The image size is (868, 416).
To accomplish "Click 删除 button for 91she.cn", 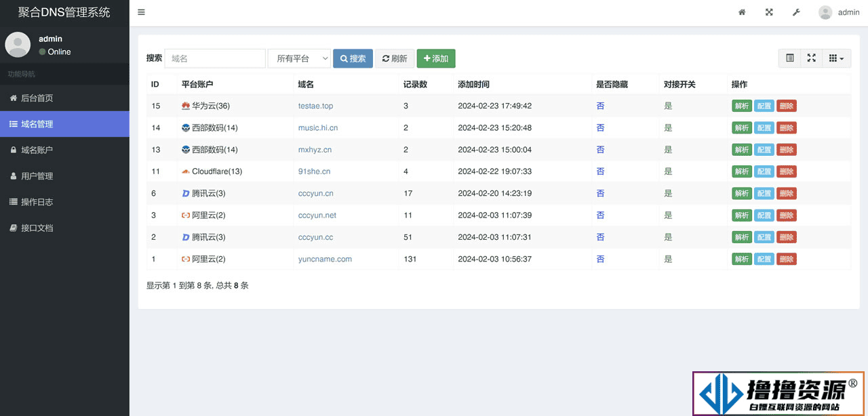I will [x=787, y=171].
